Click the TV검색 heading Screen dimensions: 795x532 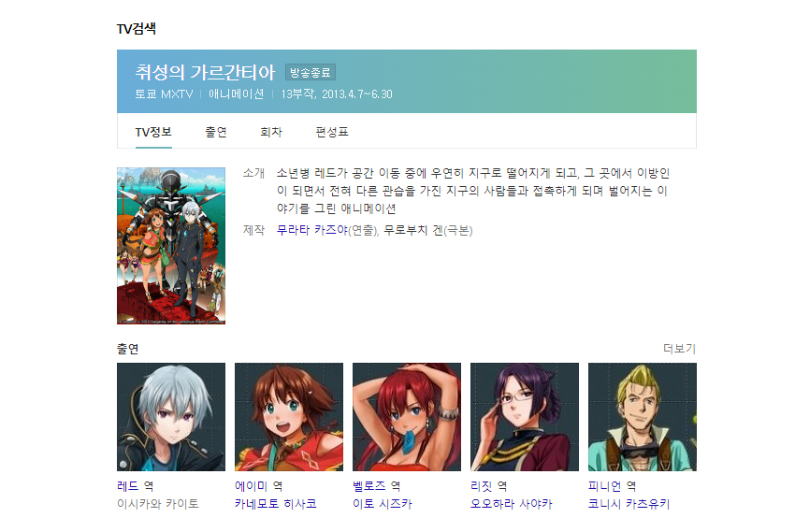coord(137,29)
